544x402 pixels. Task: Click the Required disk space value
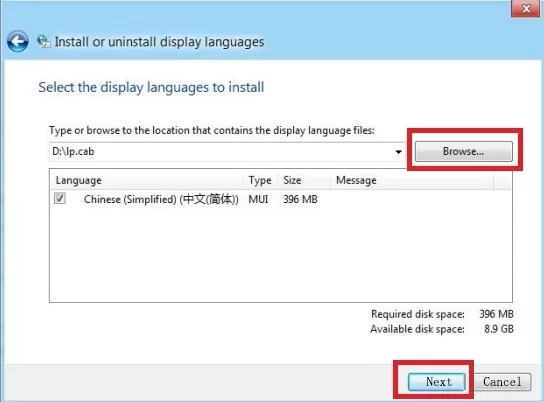click(x=496, y=314)
